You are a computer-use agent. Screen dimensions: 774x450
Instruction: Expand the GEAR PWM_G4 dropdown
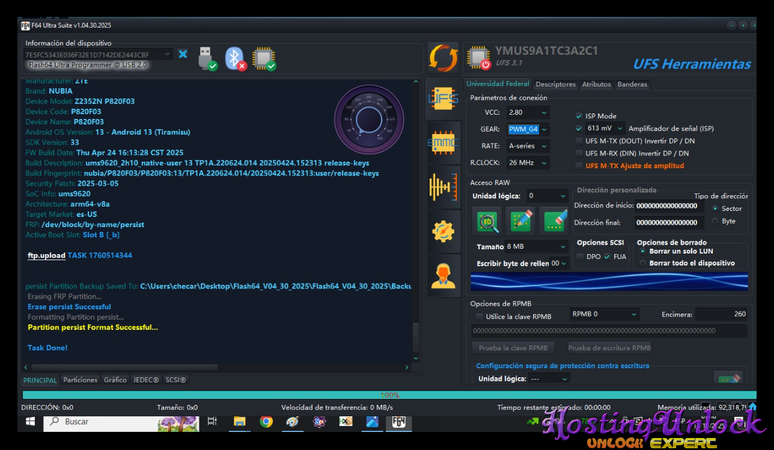528,129
